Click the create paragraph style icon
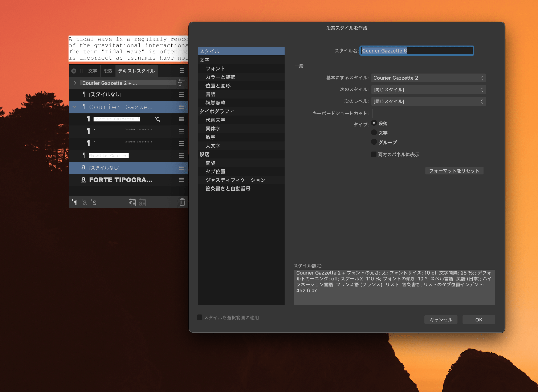The width and height of the screenshot is (538, 392). coord(74,202)
